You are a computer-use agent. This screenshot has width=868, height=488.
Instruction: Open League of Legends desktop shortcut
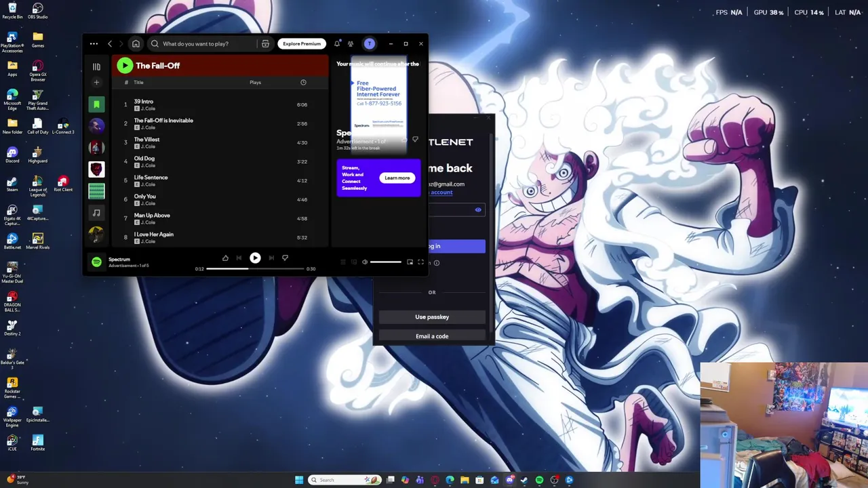click(38, 186)
